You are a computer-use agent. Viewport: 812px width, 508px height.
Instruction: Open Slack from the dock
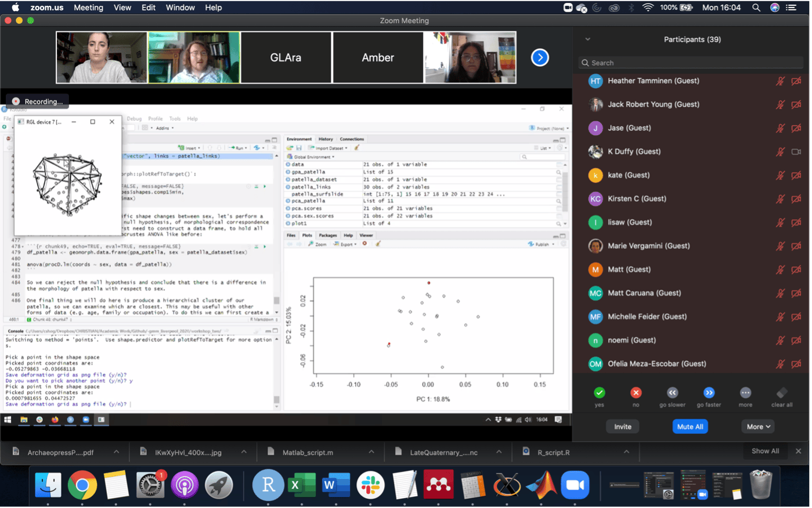[x=370, y=485]
